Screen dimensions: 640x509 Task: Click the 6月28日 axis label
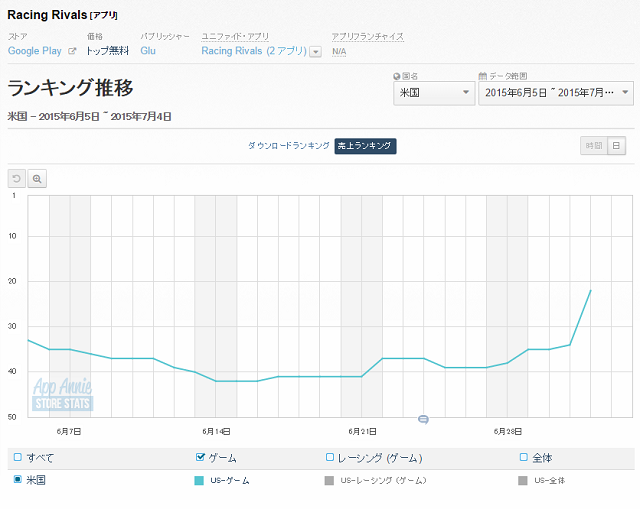click(x=508, y=431)
